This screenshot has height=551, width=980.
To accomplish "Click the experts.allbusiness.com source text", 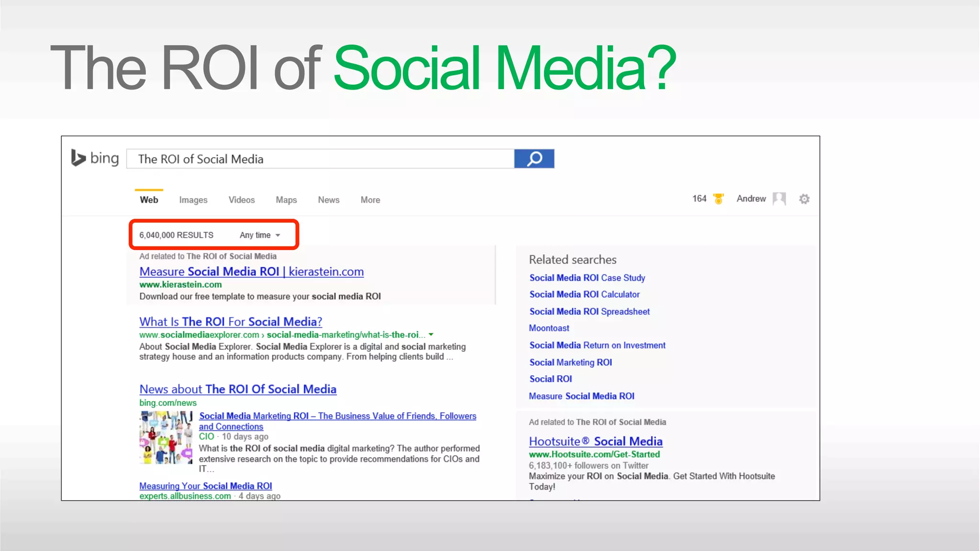I will (185, 496).
